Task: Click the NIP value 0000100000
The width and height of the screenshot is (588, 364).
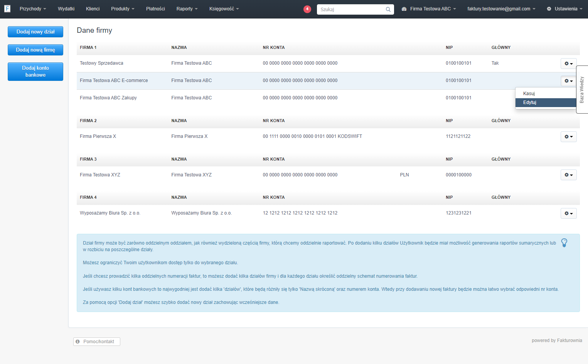Action: (459, 175)
